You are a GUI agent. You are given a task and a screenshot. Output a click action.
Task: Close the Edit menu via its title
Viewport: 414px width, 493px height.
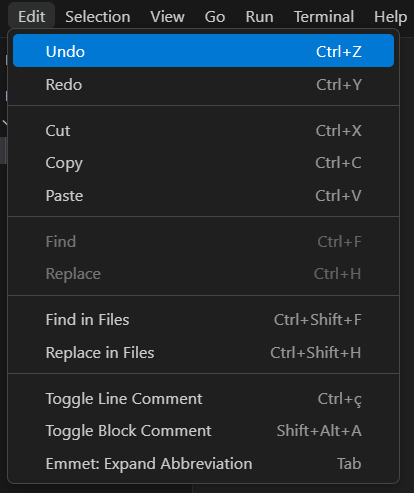click(x=32, y=16)
